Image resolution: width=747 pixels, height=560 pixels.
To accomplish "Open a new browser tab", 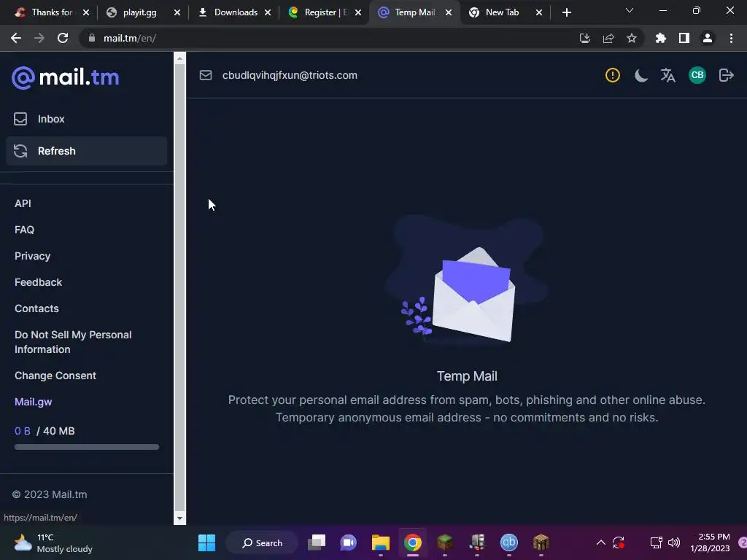I will click(x=566, y=12).
